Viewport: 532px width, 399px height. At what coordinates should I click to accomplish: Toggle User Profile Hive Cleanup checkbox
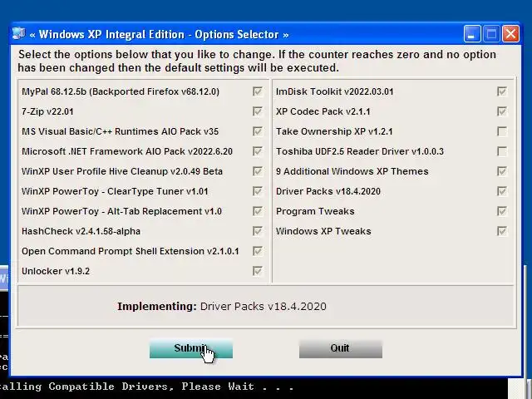pyautogui.click(x=258, y=171)
